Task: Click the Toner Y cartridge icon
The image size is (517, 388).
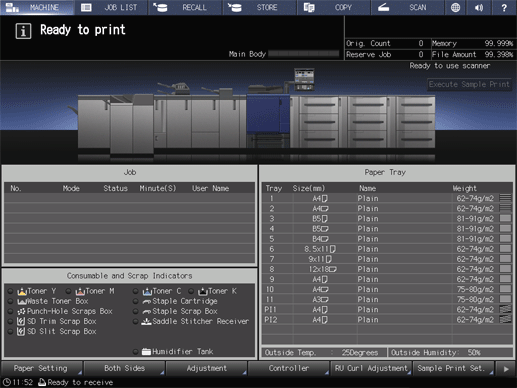Action: point(22,291)
